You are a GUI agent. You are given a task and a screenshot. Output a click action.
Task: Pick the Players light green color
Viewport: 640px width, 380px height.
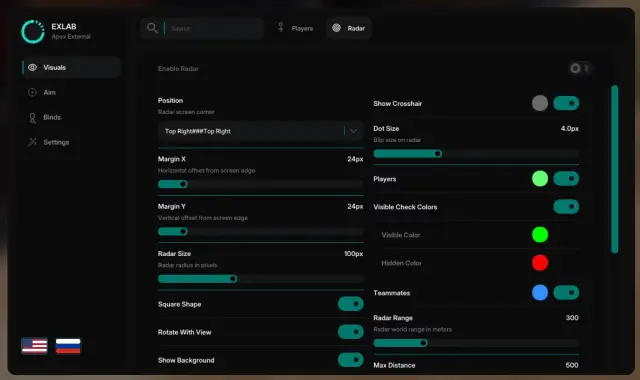click(x=540, y=178)
